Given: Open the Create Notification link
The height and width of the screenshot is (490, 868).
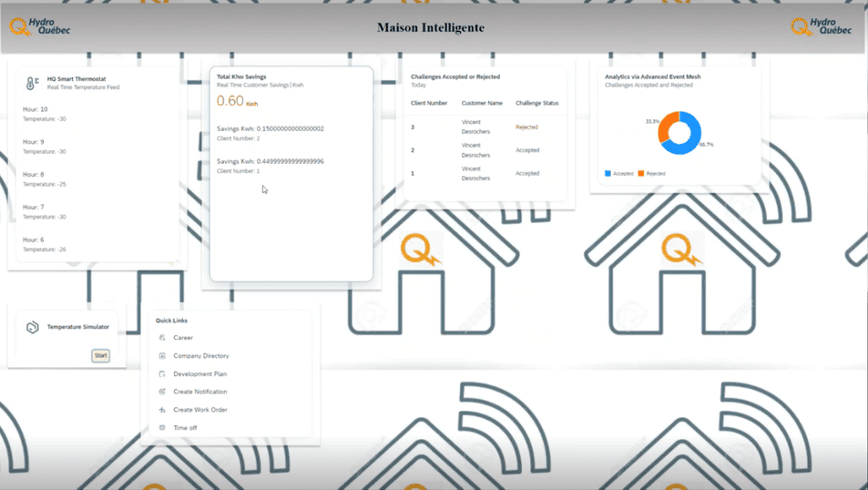Looking at the screenshot, I should coord(199,392).
